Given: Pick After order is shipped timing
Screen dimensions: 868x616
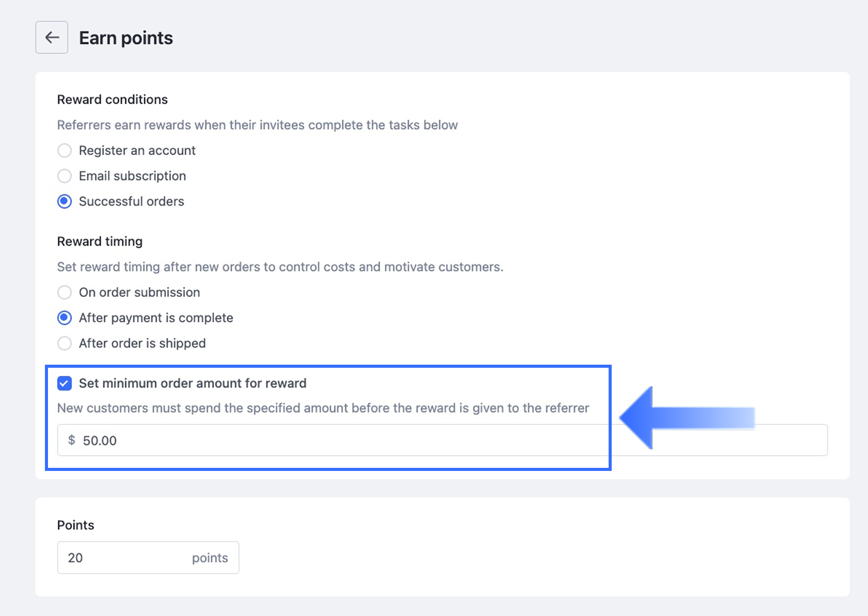Looking at the screenshot, I should click(64, 344).
